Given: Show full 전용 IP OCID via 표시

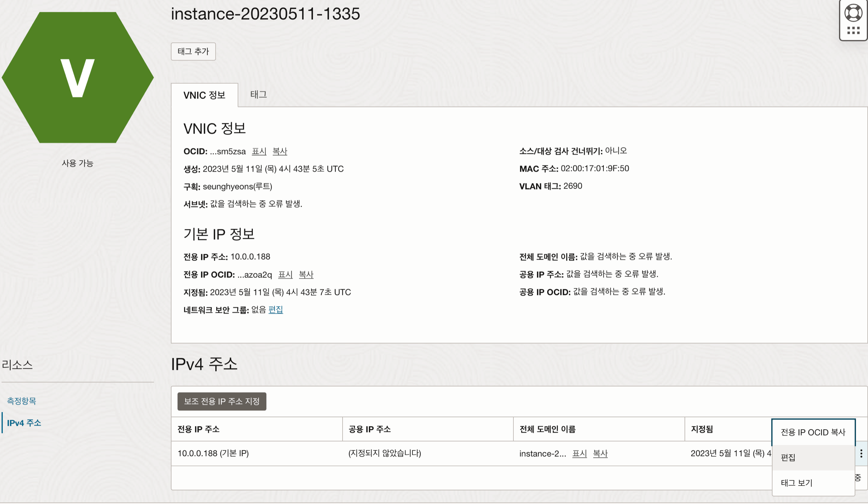Looking at the screenshot, I should (285, 275).
